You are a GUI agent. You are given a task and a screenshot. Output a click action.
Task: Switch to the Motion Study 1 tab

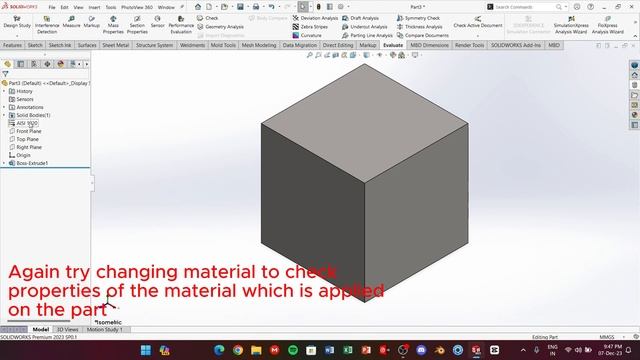pos(104,329)
